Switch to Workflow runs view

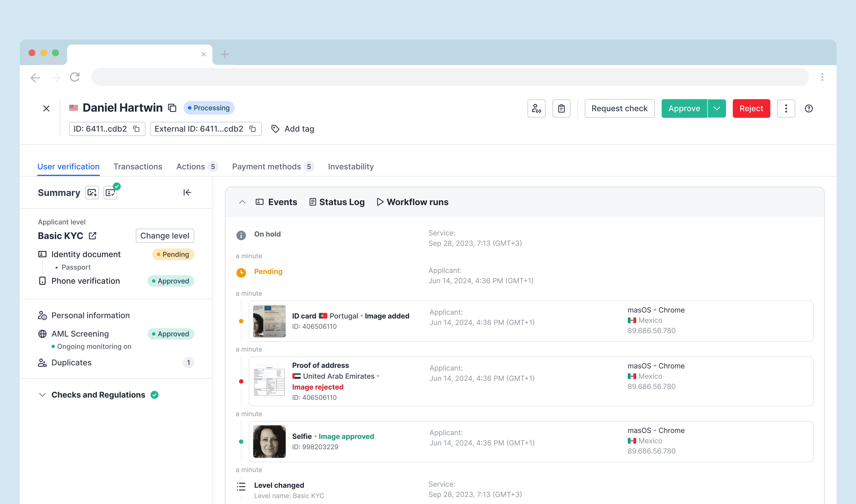coord(413,202)
